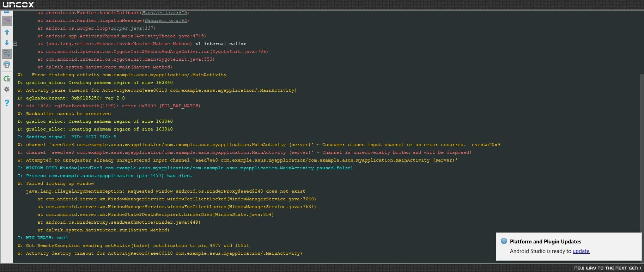Select 'Consumer closed input channel' warning line
The height and width of the screenshot is (272, 644).
click(259, 145)
